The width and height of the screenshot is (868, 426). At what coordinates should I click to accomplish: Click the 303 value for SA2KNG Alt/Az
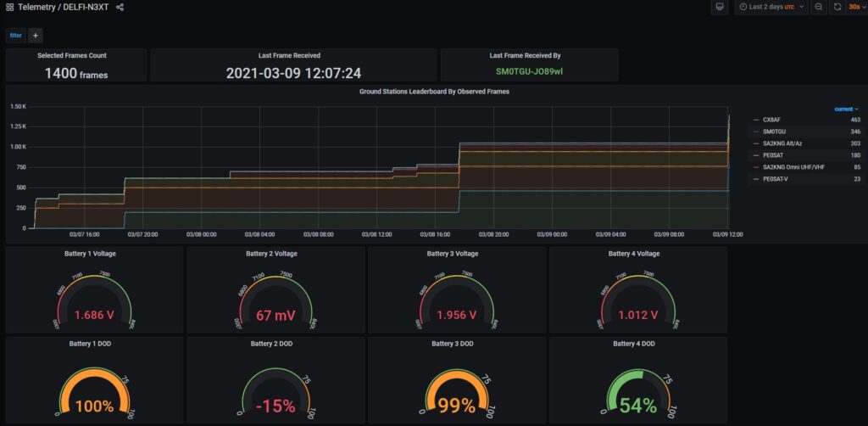pos(855,143)
